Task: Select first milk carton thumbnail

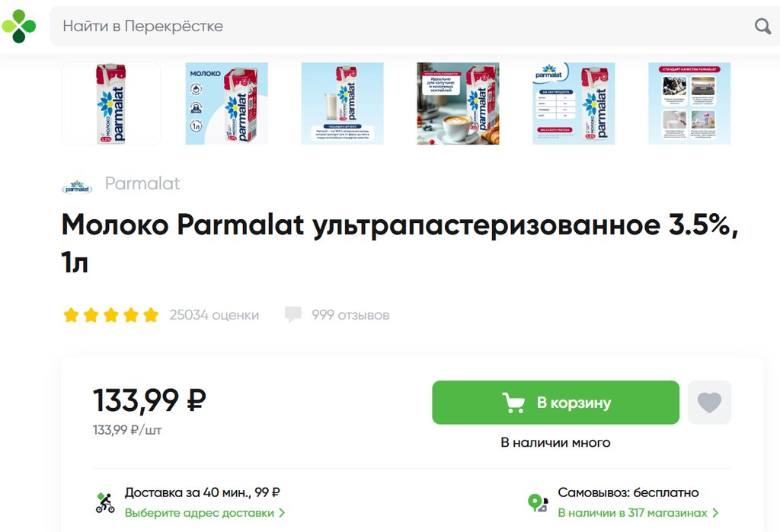Action: tap(111, 104)
